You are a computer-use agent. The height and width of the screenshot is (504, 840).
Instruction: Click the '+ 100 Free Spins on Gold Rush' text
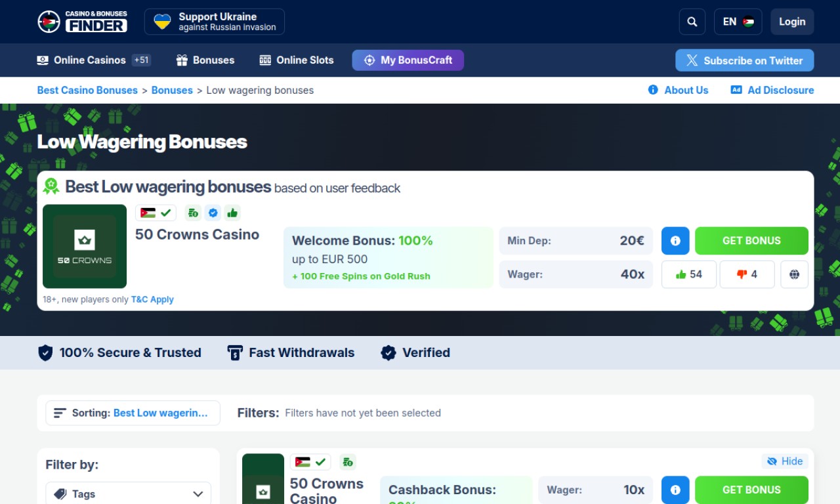coord(361,276)
